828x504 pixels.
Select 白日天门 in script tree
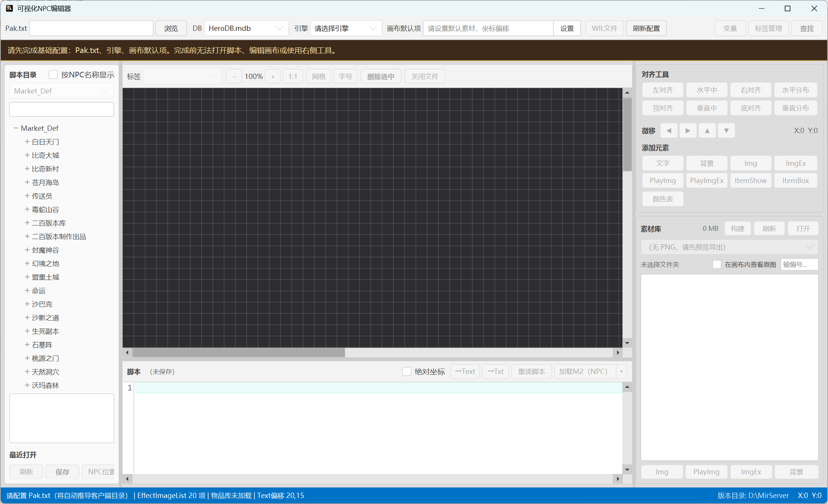click(45, 142)
